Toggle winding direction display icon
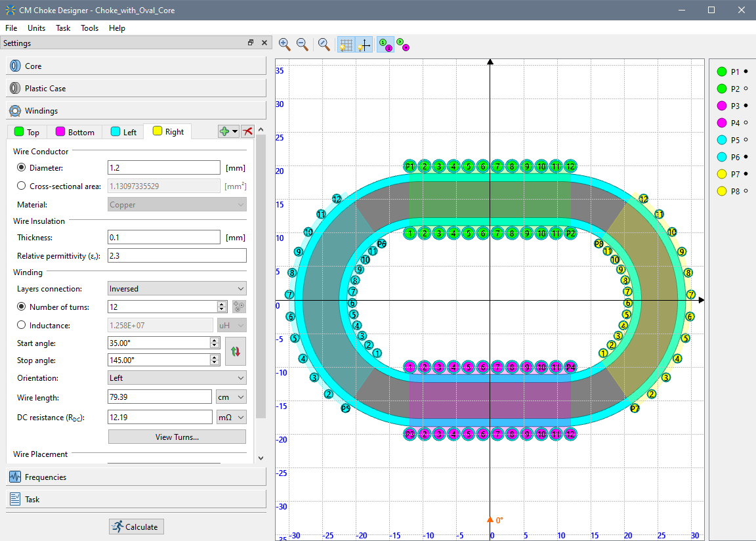The width and height of the screenshot is (756, 541). [403, 44]
